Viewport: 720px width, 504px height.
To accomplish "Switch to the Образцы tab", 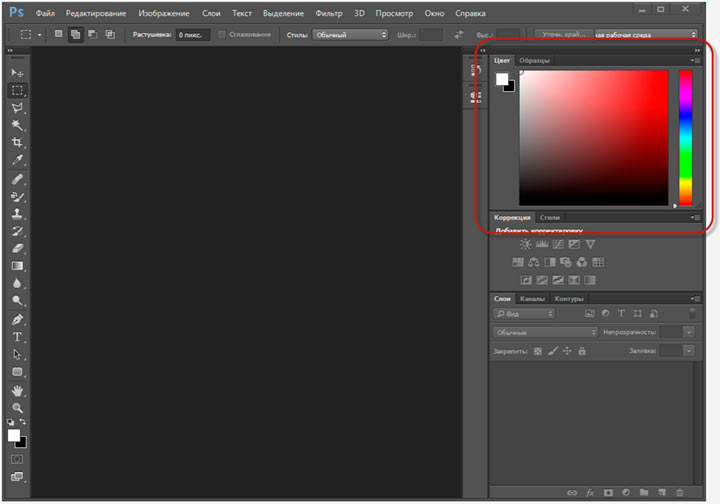I will [534, 61].
